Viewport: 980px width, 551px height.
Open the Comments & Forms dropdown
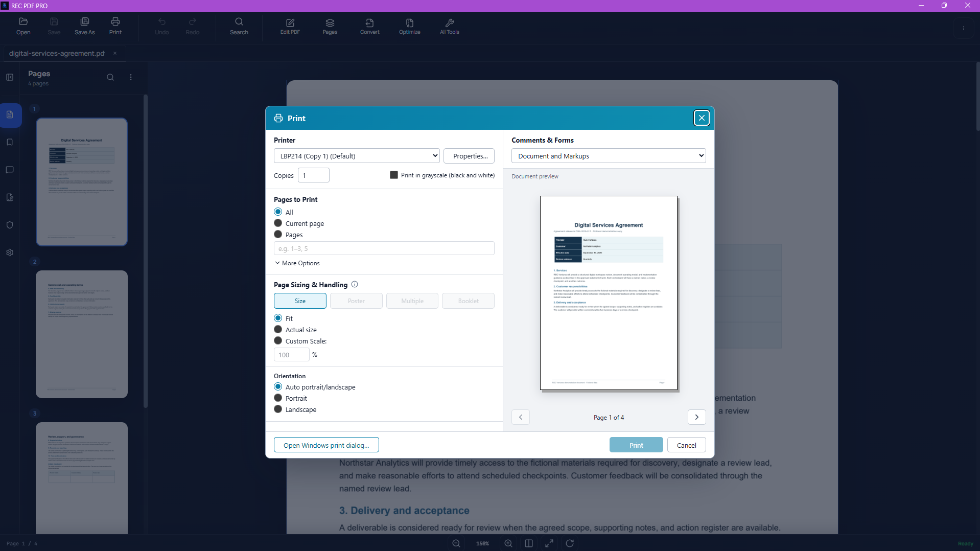609,156
